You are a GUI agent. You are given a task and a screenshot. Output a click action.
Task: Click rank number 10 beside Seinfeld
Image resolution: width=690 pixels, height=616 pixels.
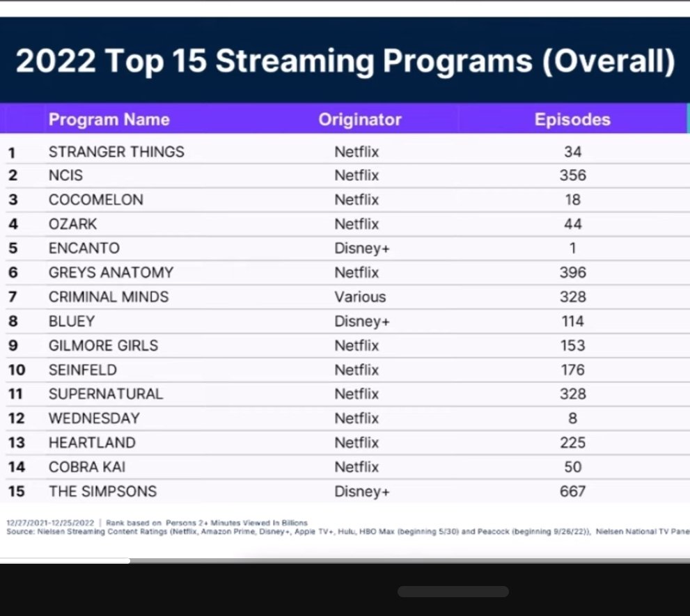17,370
